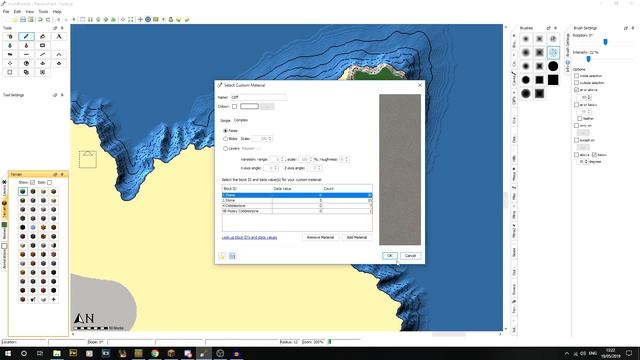Image resolution: width=640 pixels, height=360 pixels.
Task: Click the save-material disk icon in dialog
Action: coord(232,256)
